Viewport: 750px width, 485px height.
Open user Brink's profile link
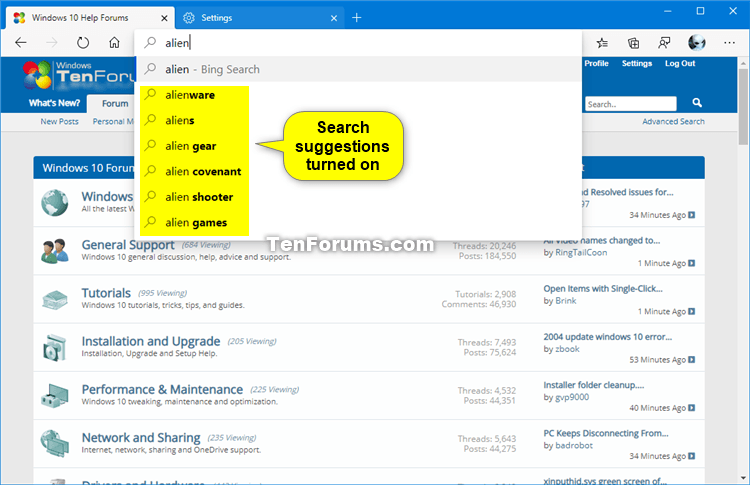click(566, 301)
